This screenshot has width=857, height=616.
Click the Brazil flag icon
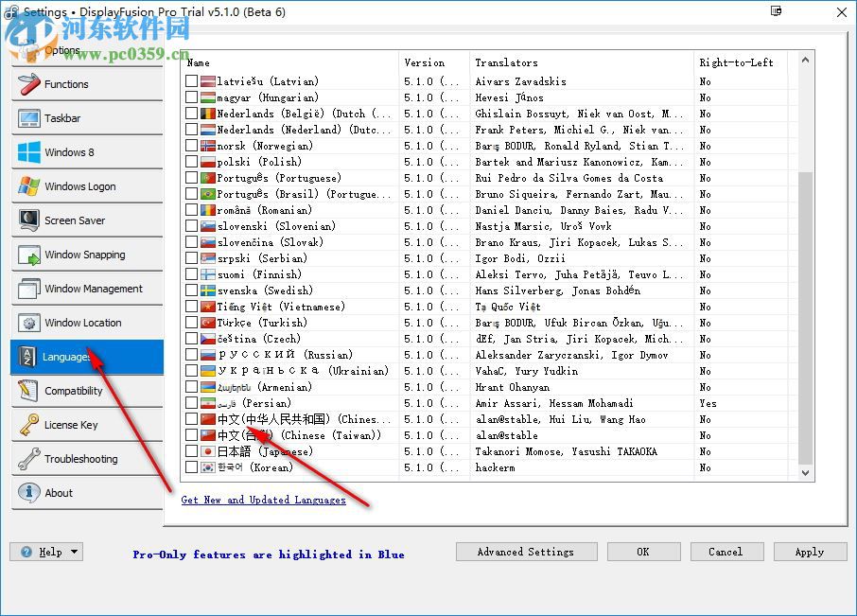[208, 194]
